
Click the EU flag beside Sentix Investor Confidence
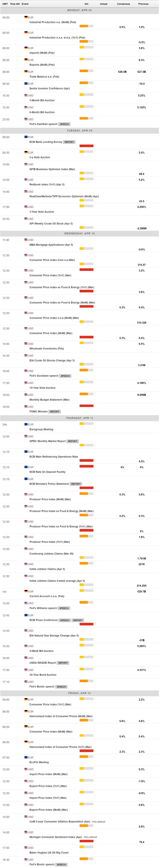(26, 83)
